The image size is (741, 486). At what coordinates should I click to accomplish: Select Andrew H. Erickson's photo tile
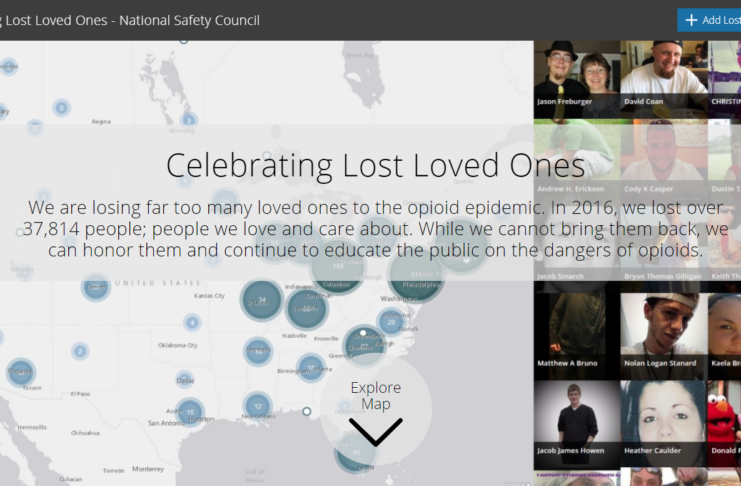[x=577, y=162]
